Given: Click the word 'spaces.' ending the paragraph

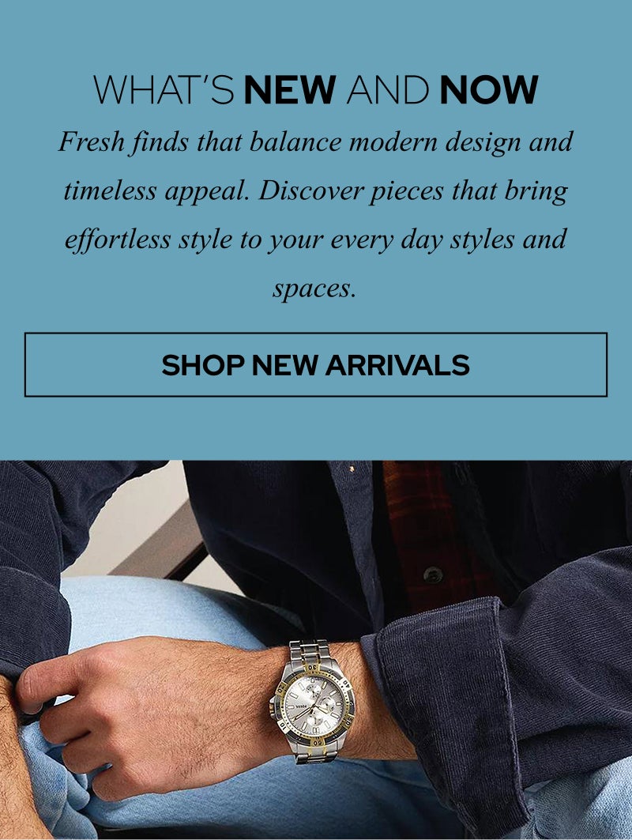Looking at the screenshot, I should (315, 289).
